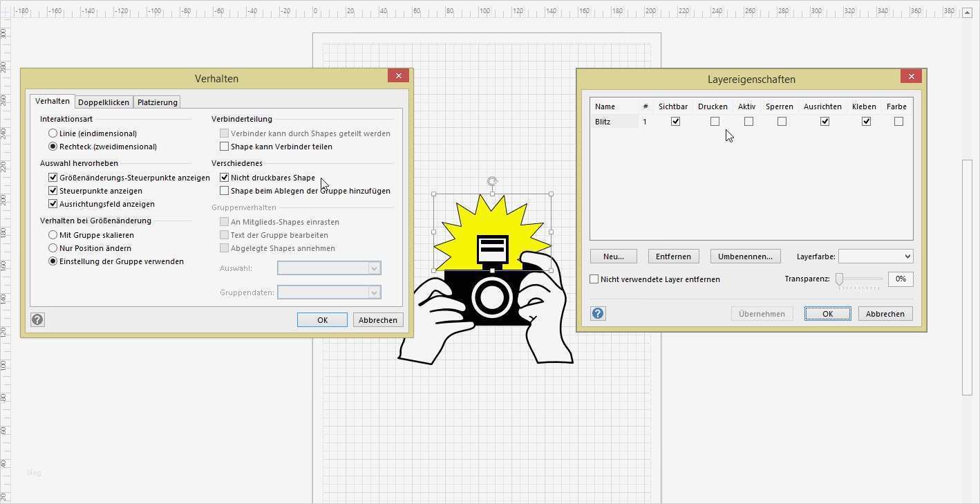Open the Platzierung tab
This screenshot has height=504, width=980.
click(x=157, y=102)
